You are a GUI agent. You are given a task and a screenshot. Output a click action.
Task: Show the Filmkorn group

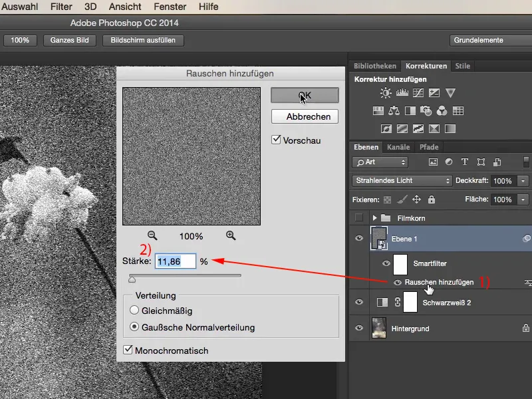click(x=359, y=218)
